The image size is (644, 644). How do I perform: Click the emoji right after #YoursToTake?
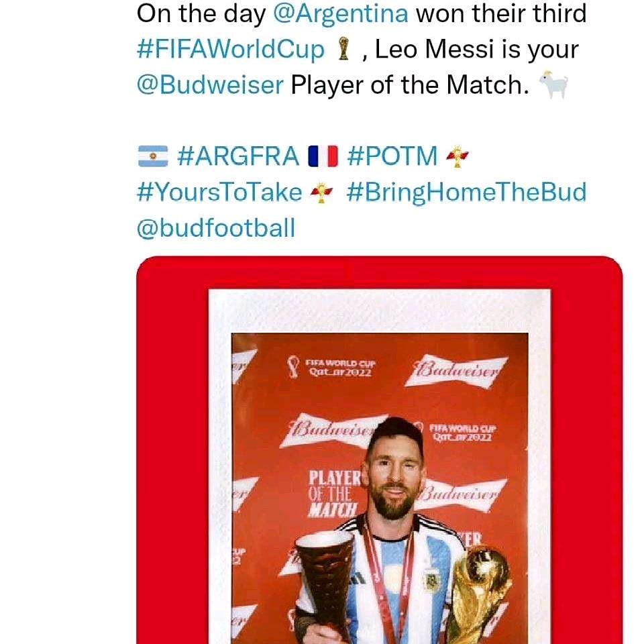[322, 193]
